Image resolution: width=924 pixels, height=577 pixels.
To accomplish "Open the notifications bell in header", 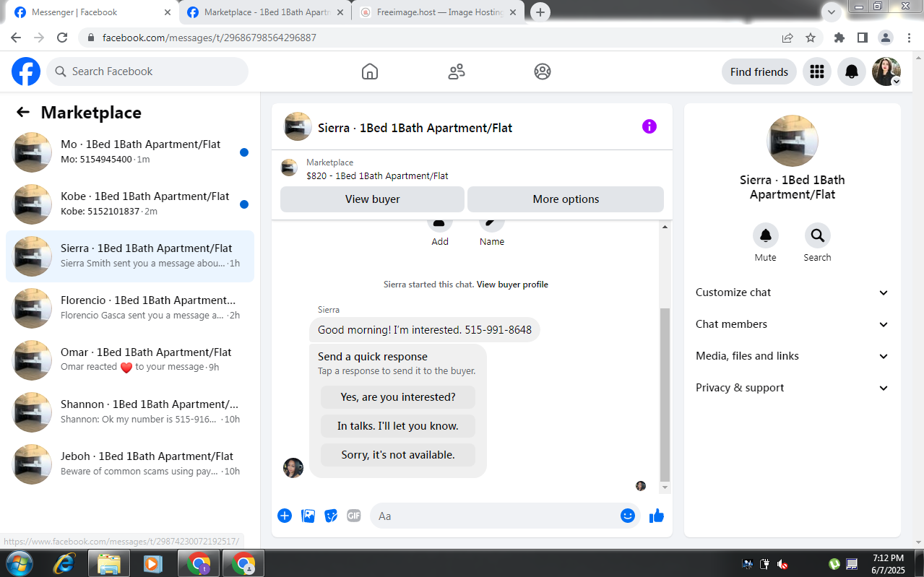I will point(852,71).
